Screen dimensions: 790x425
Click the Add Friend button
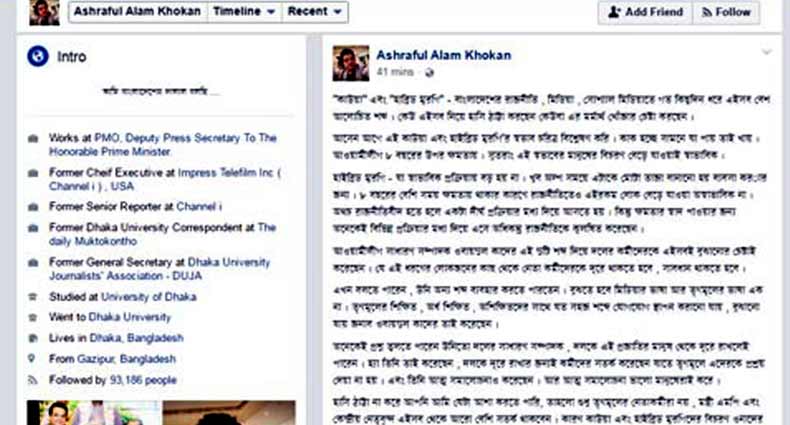click(x=645, y=12)
